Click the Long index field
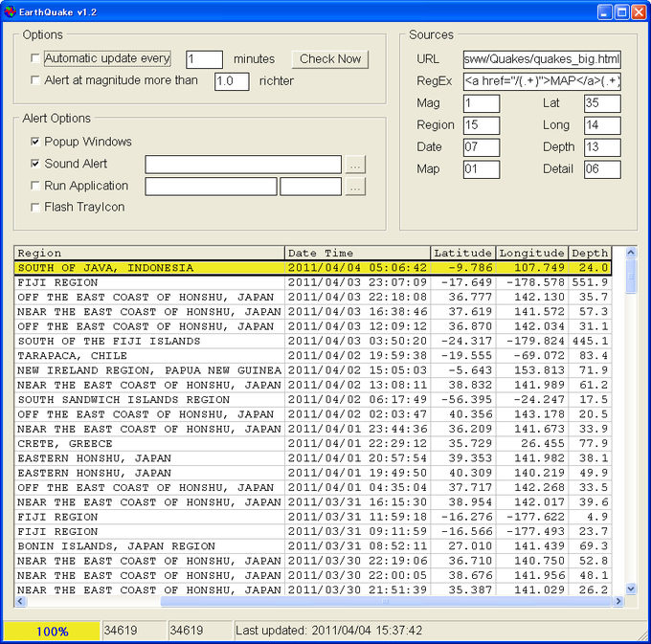The width and height of the screenshot is (651, 644). click(602, 125)
